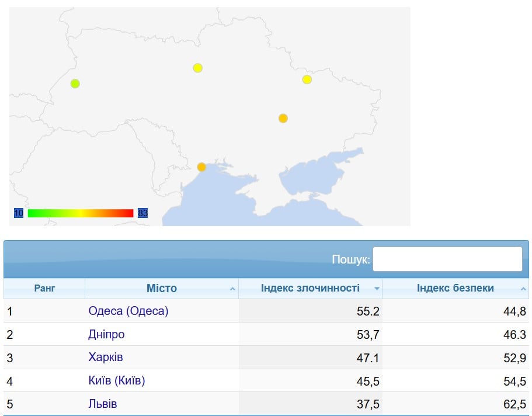Click the legend maximum value 83 label

pyautogui.click(x=142, y=213)
